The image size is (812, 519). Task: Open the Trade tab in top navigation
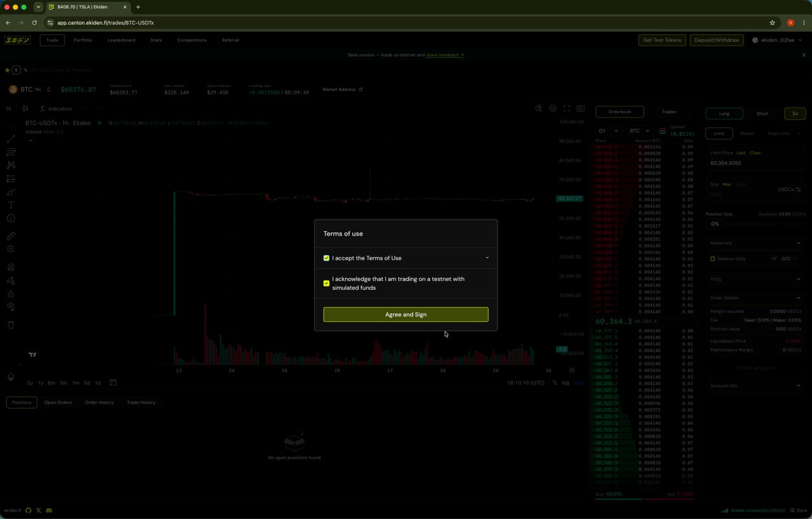[x=52, y=40]
